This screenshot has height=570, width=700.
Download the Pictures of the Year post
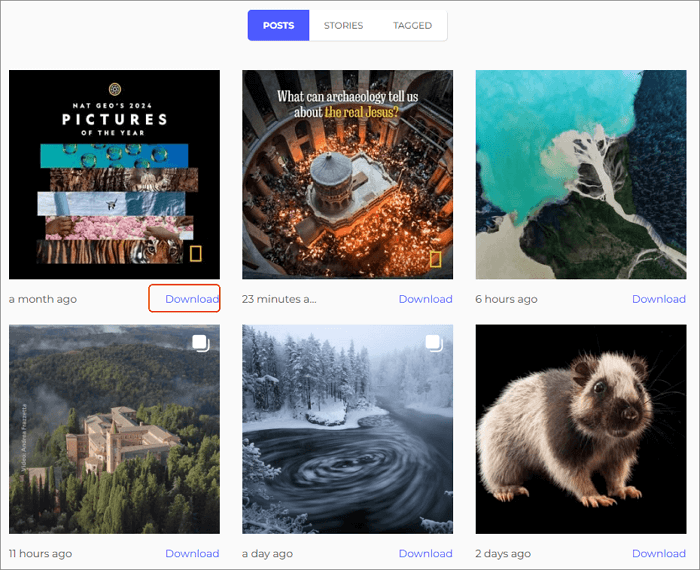pyautogui.click(x=191, y=299)
